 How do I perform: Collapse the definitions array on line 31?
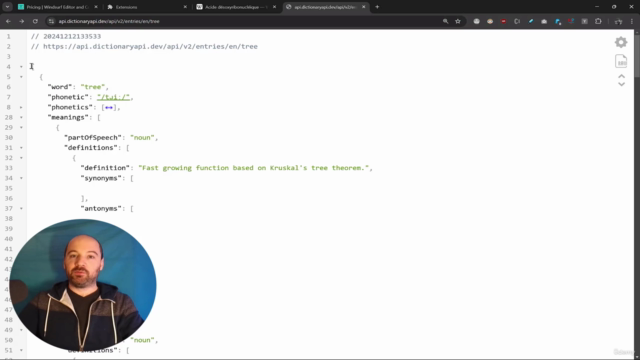coord(21,148)
